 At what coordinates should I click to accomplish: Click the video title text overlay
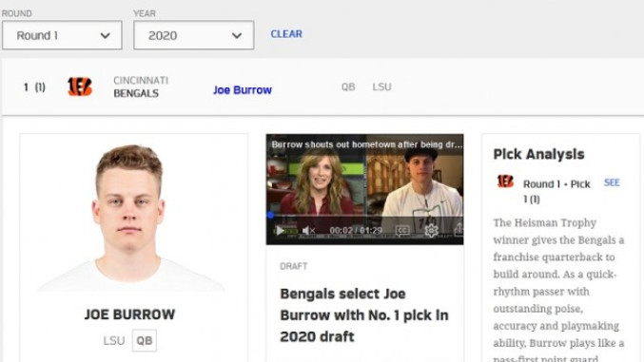point(367,144)
